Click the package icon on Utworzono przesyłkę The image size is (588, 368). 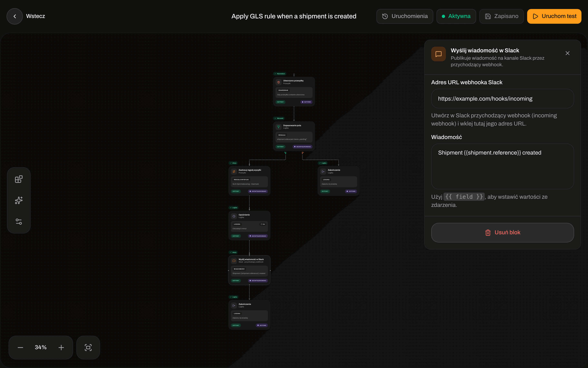point(278,82)
